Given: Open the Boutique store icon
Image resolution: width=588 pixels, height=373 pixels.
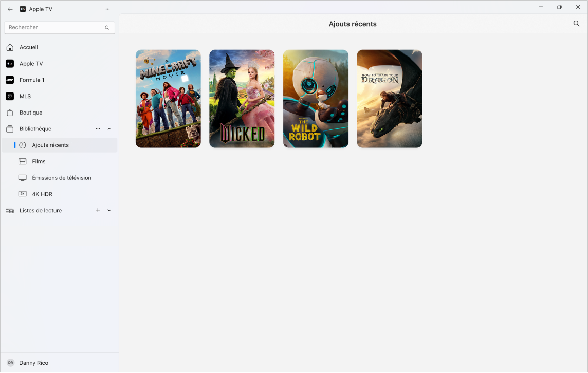Looking at the screenshot, I should [x=10, y=113].
